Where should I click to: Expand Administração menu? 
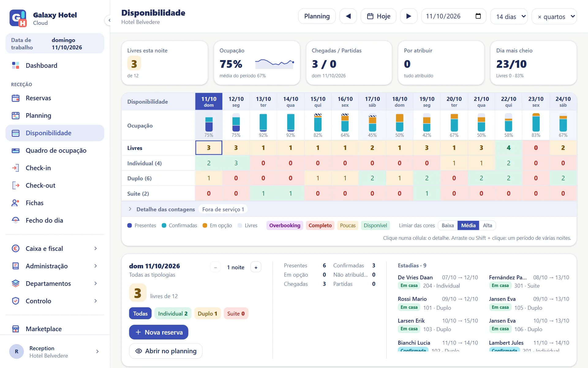(55, 266)
